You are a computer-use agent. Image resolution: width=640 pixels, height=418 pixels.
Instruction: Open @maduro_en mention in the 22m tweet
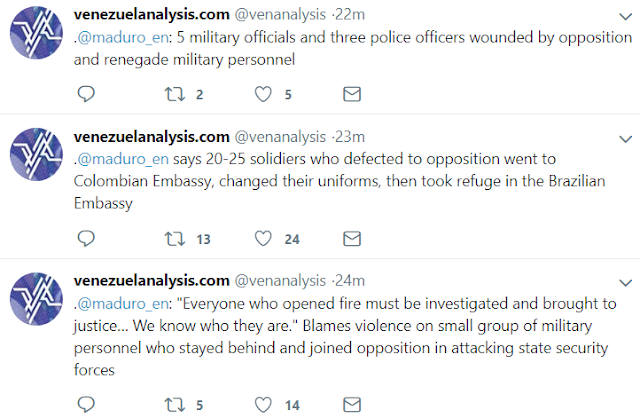[123, 38]
